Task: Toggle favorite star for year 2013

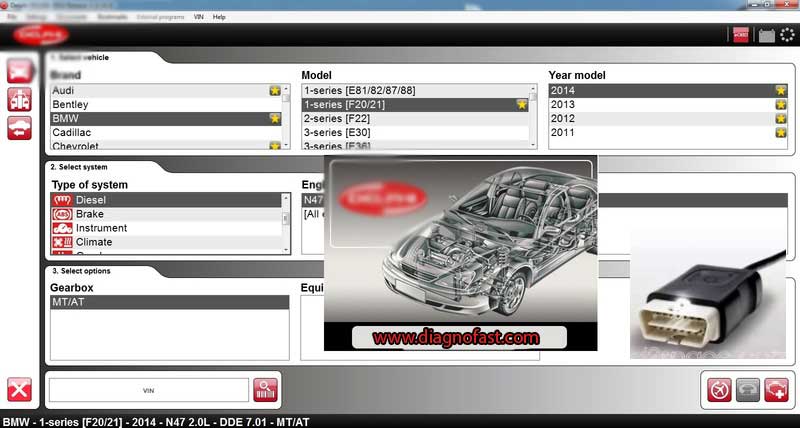Action: [x=781, y=105]
